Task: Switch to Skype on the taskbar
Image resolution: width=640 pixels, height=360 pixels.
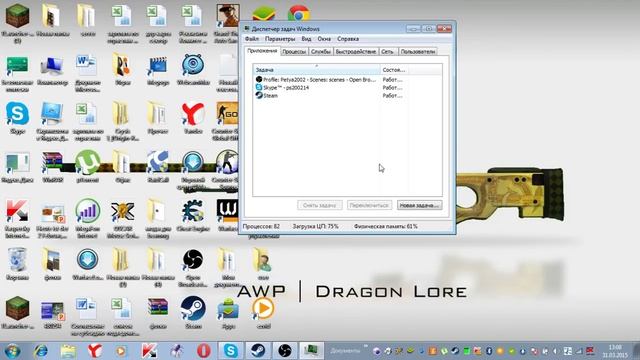Action: coord(231,351)
